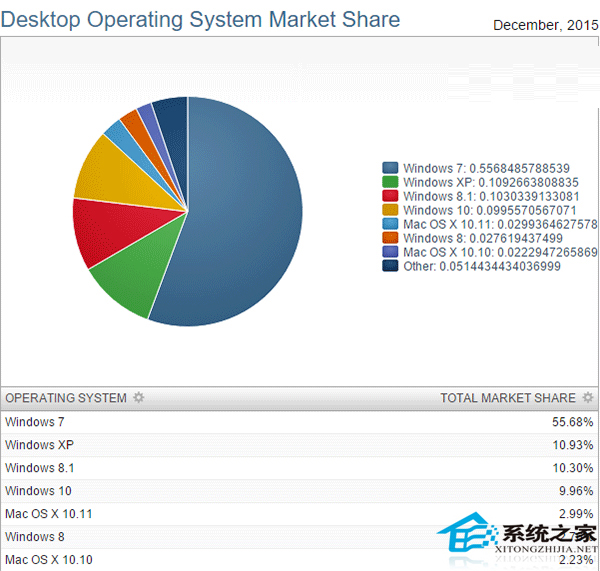
Task: Click Windows 10 in the table
Action: 38,491
